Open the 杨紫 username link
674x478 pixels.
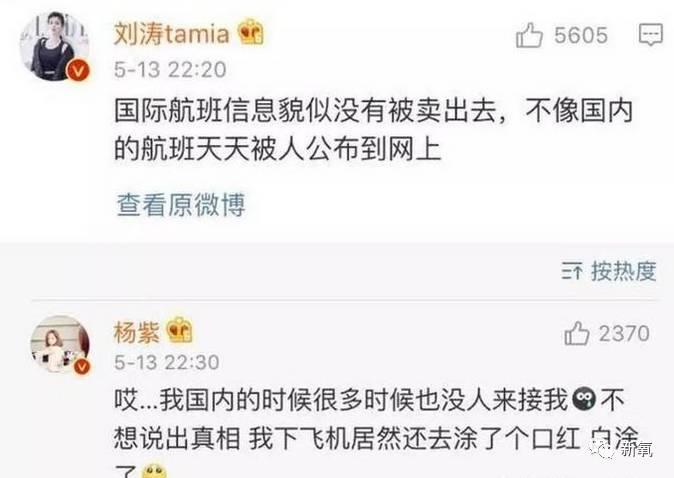136,332
